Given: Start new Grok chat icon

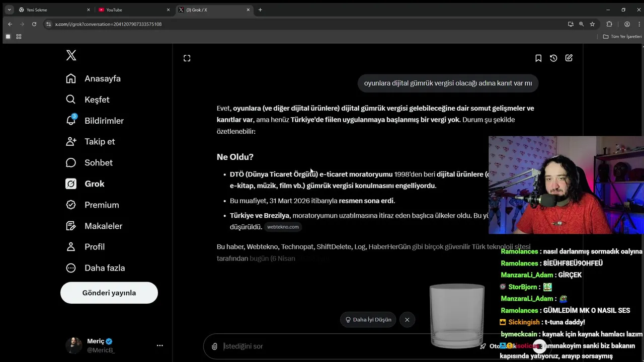Looking at the screenshot, I should [569, 58].
